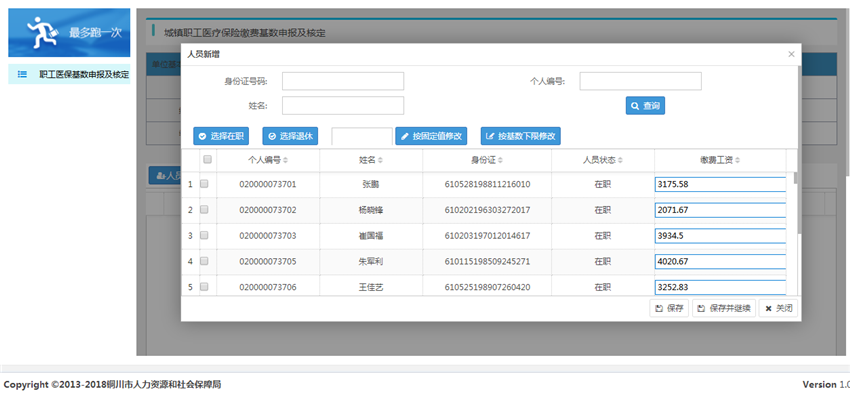
Task: Sort by 个人编号 column header
Action: [268, 160]
